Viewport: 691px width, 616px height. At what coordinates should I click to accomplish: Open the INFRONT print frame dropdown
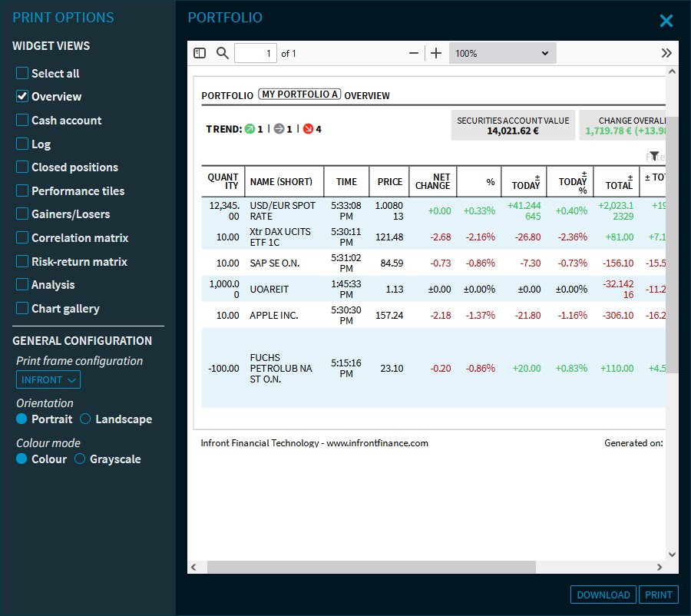click(x=48, y=379)
